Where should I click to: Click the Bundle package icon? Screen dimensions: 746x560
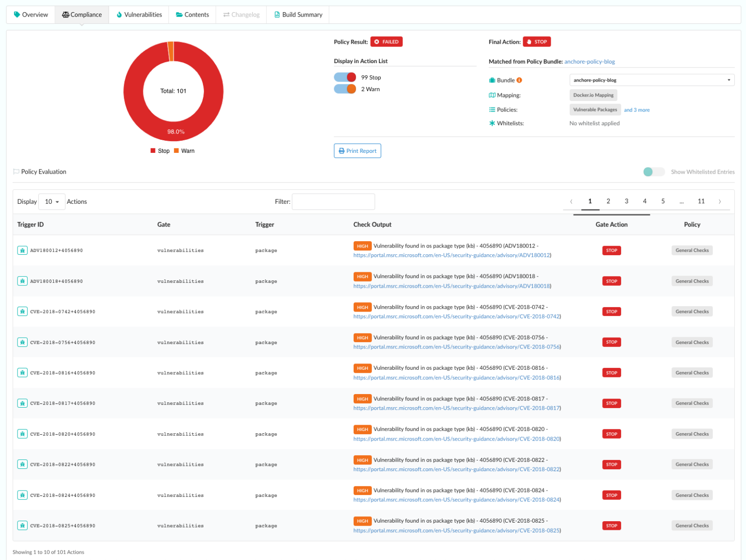tap(492, 80)
